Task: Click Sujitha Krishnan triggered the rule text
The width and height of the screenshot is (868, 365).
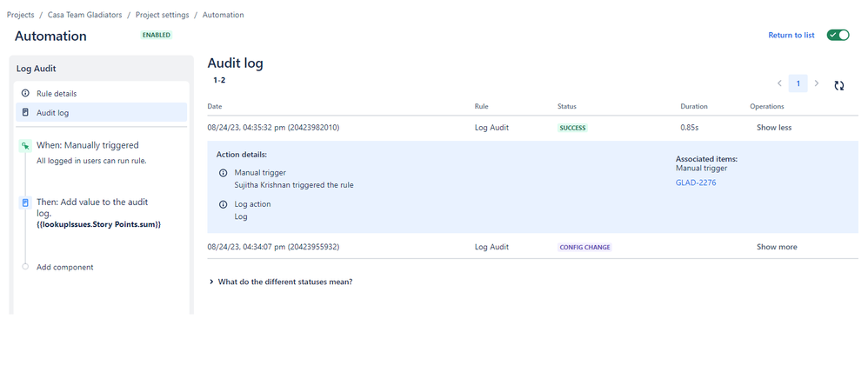Action: tap(294, 185)
